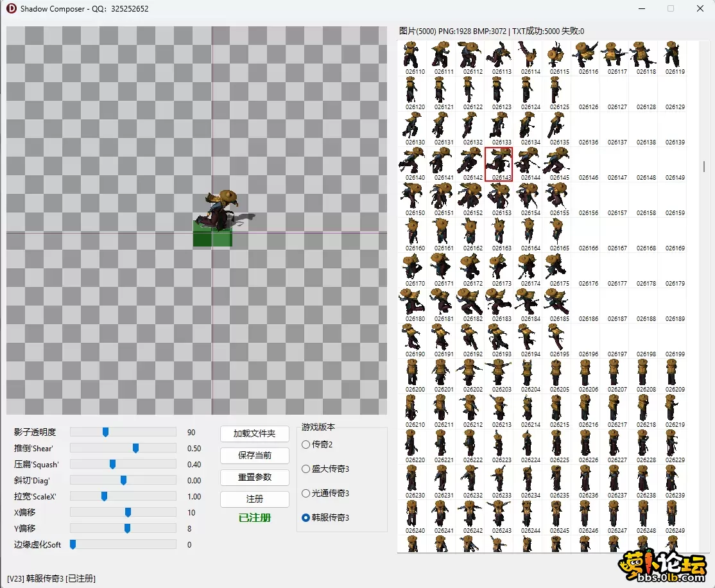The image size is (715, 588).
Task: Click the X偏移 slider handle
Action: click(128, 513)
